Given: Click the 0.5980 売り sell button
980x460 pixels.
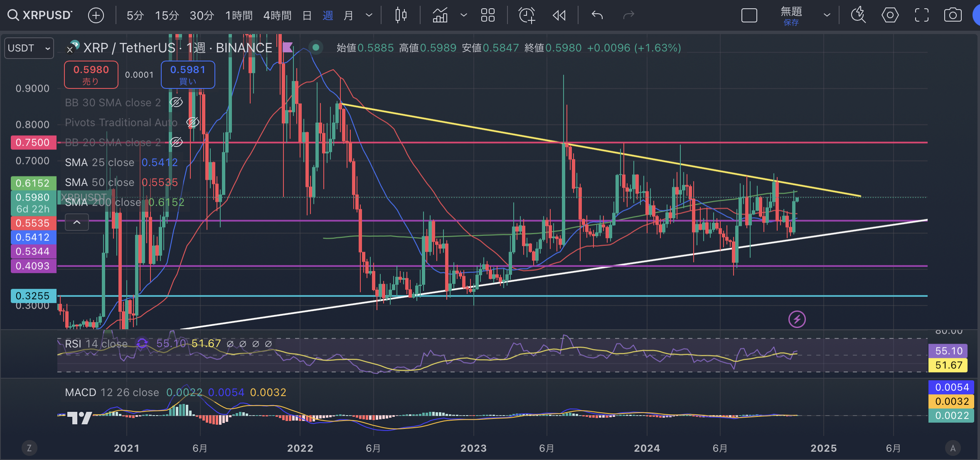Looking at the screenshot, I should pos(91,75).
